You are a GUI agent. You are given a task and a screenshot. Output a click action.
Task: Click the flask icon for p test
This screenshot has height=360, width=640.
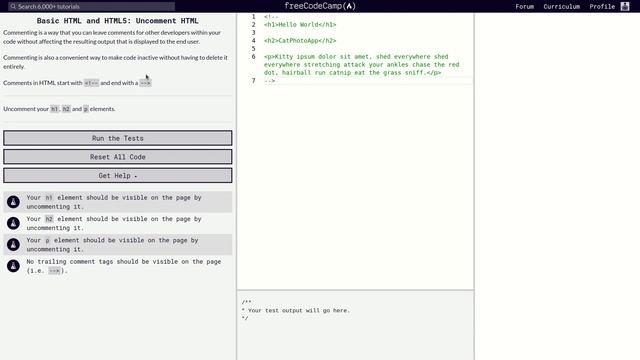13,244
